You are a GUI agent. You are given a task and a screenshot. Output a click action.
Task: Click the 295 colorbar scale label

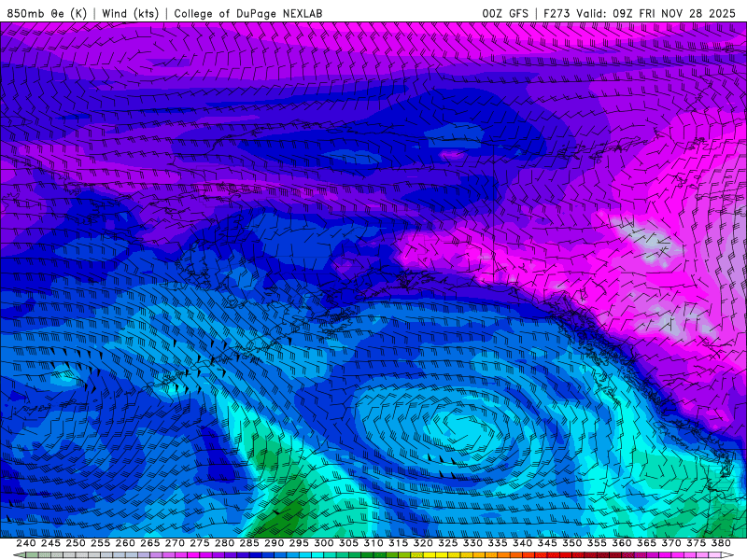pos(299,543)
